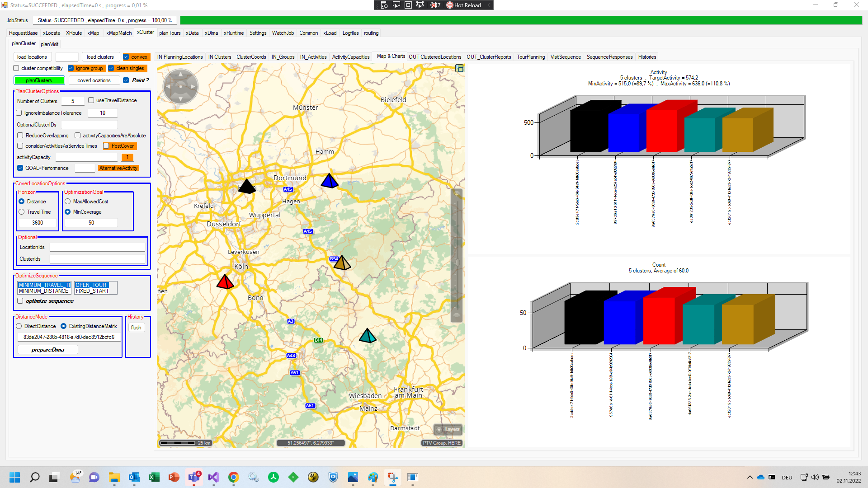Click the map overview toggle icon
This screenshot has width=868, height=488.
(459, 68)
